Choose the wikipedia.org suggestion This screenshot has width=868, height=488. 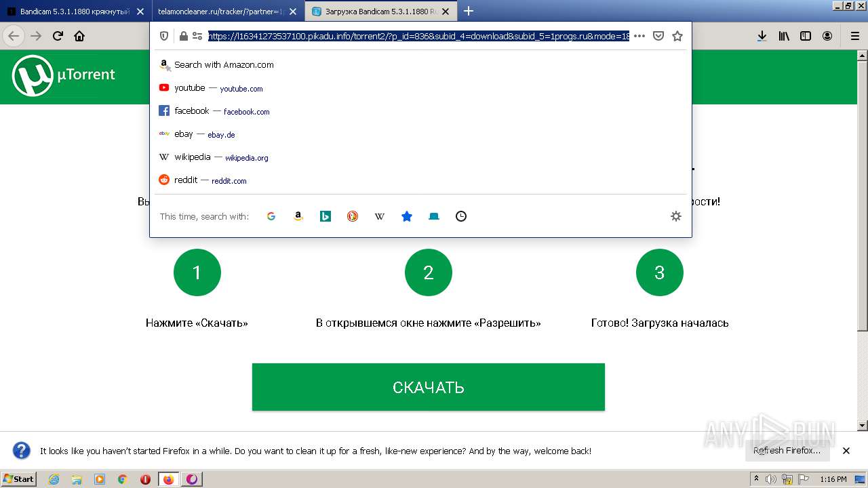pyautogui.click(x=420, y=157)
